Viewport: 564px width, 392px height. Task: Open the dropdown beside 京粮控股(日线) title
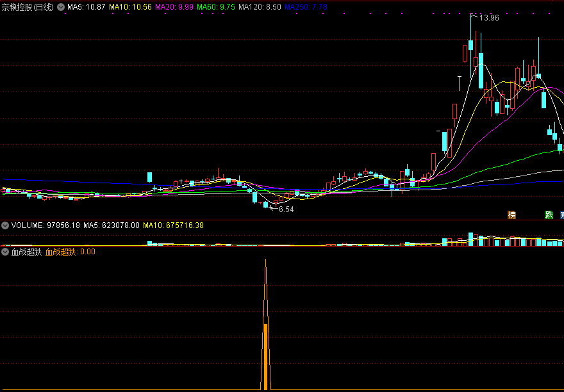click(61, 7)
